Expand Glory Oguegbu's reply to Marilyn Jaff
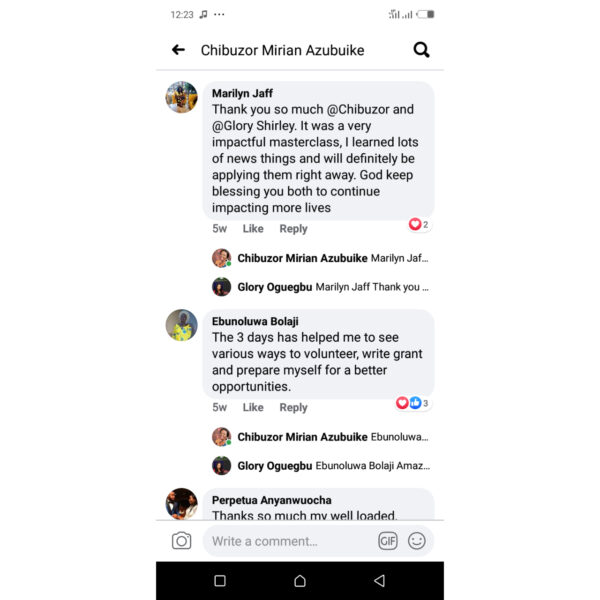The height and width of the screenshot is (600, 600). coord(320,287)
